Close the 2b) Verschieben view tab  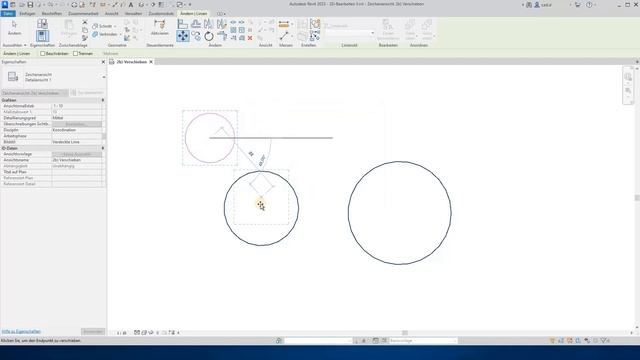[151, 62]
